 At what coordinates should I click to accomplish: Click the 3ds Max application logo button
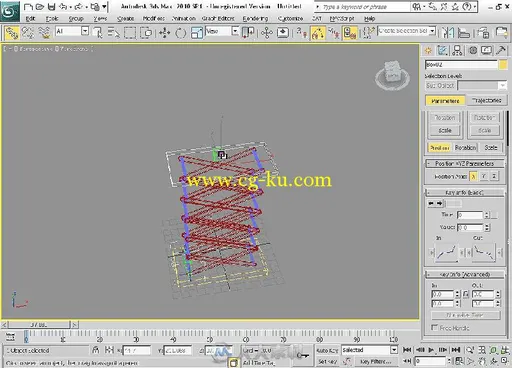tap(10, 11)
